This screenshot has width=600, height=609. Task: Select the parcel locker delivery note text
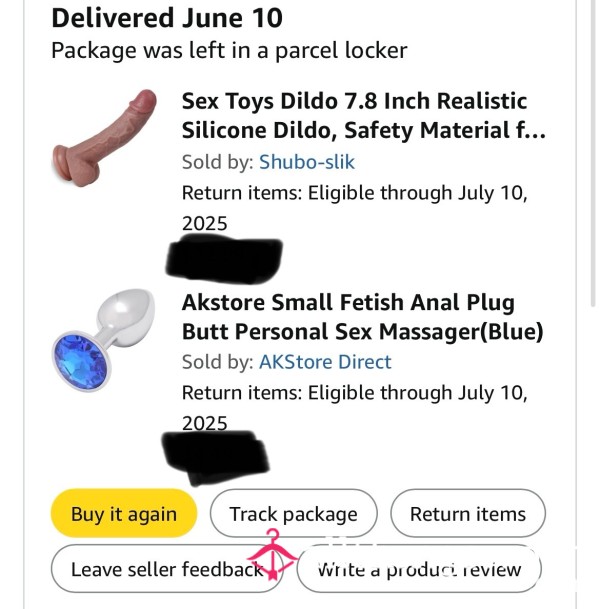pyautogui.click(x=229, y=50)
